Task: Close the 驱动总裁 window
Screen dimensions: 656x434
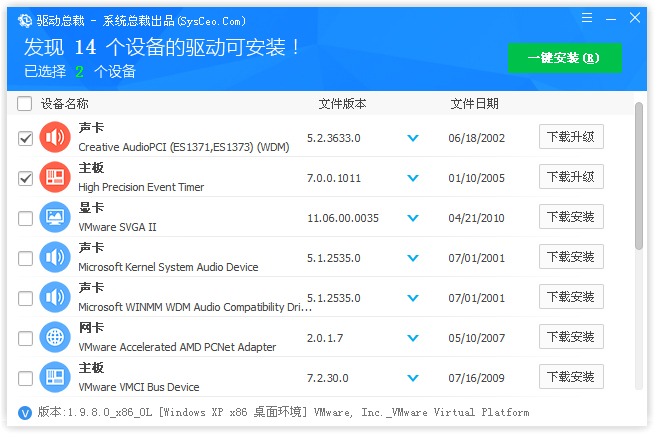Action: click(x=635, y=18)
